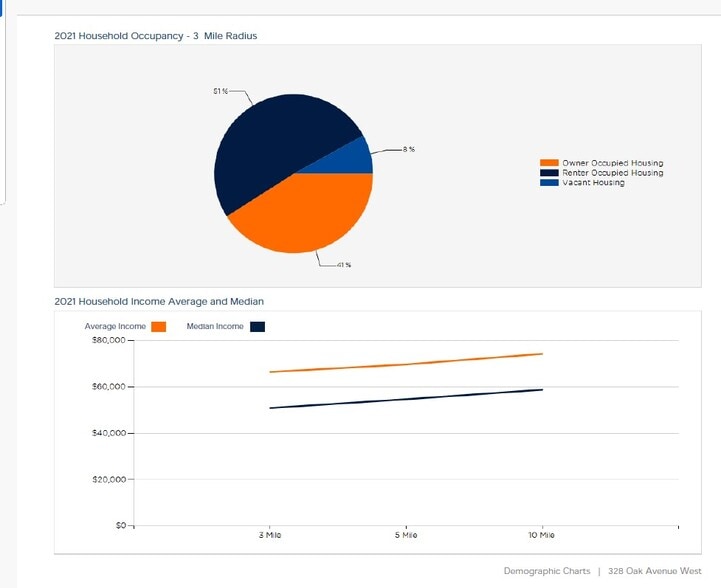The height and width of the screenshot is (588, 721).
Task: Click the dark Median Income trend line
Action: (405, 399)
